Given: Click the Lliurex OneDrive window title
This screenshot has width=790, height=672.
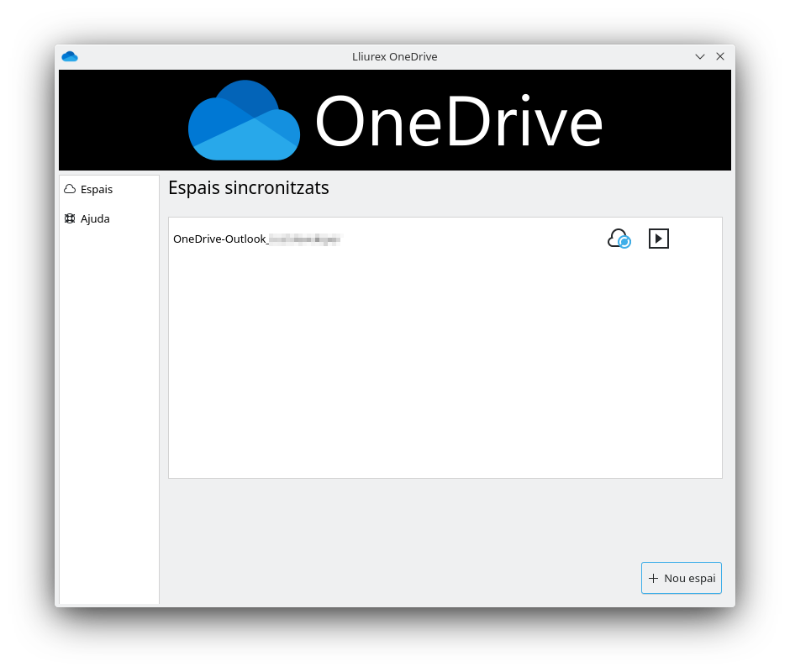Looking at the screenshot, I should [x=394, y=56].
